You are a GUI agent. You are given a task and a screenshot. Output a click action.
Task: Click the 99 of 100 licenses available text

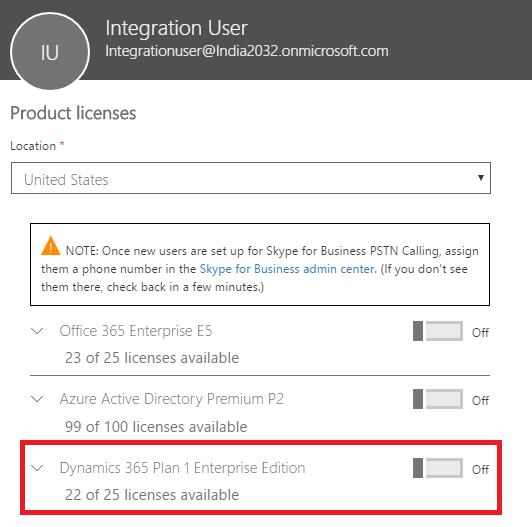pos(156,427)
